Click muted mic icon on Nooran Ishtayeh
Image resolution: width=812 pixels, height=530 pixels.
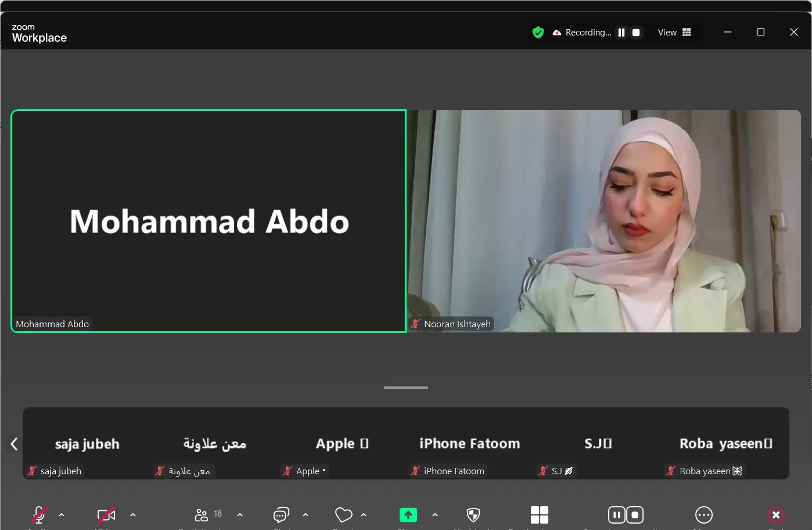click(x=415, y=324)
